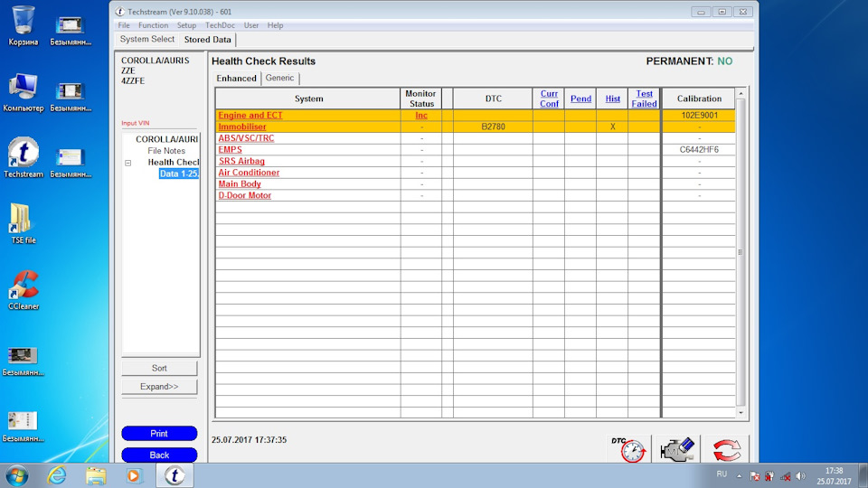Click Pend column header link
The height and width of the screenshot is (488, 868).
(580, 99)
